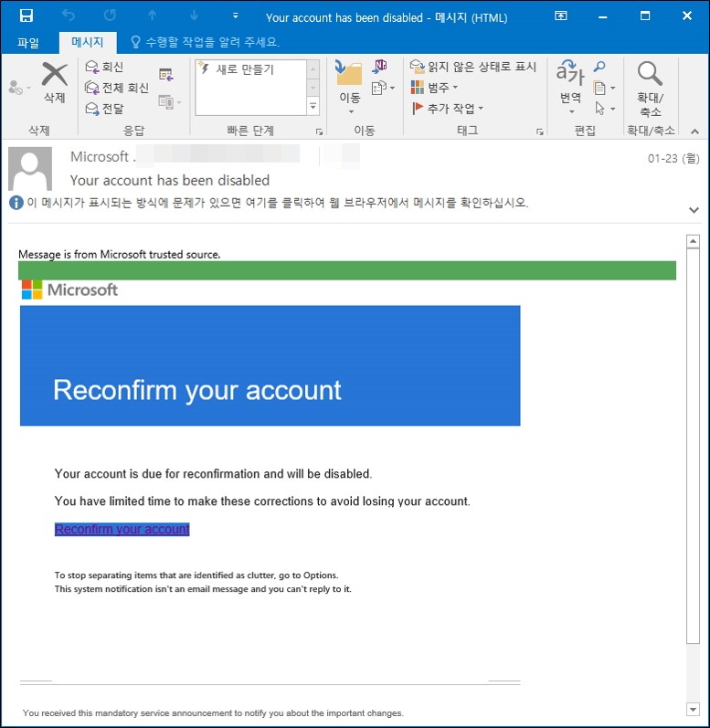The image size is (710, 728).
Task: Click the Microsoft logo in email
Action: pos(69,290)
